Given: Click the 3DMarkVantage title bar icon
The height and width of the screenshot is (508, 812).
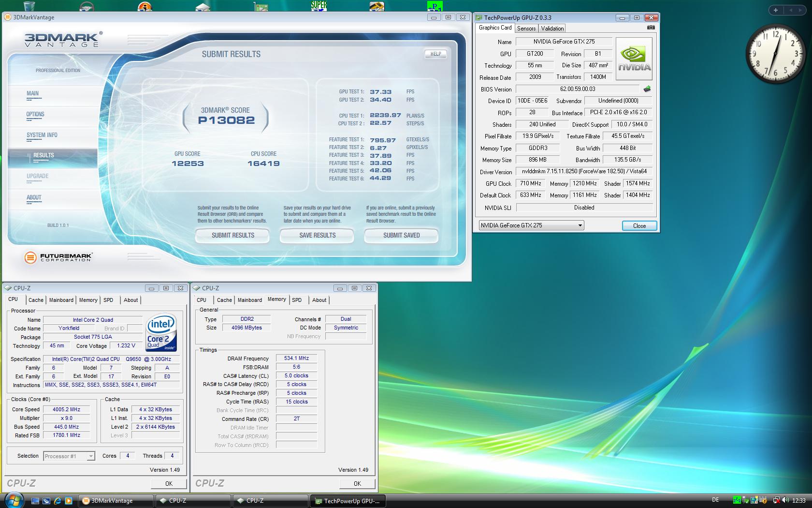Looking at the screenshot, I should (8, 17).
